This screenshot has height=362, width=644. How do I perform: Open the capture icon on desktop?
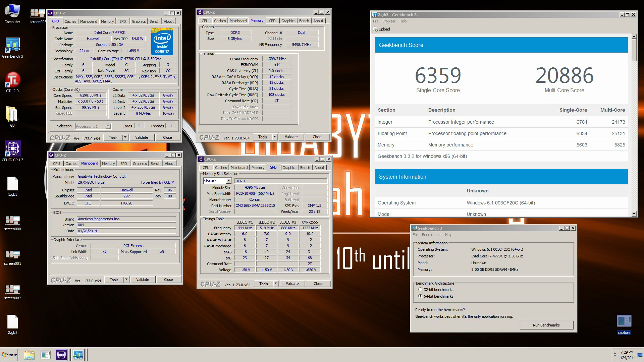(624, 321)
